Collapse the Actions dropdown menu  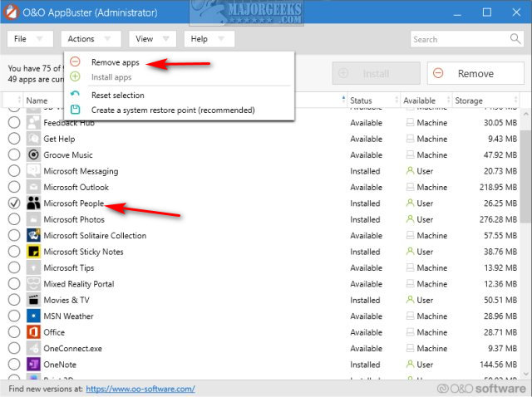[x=91, y=39]
